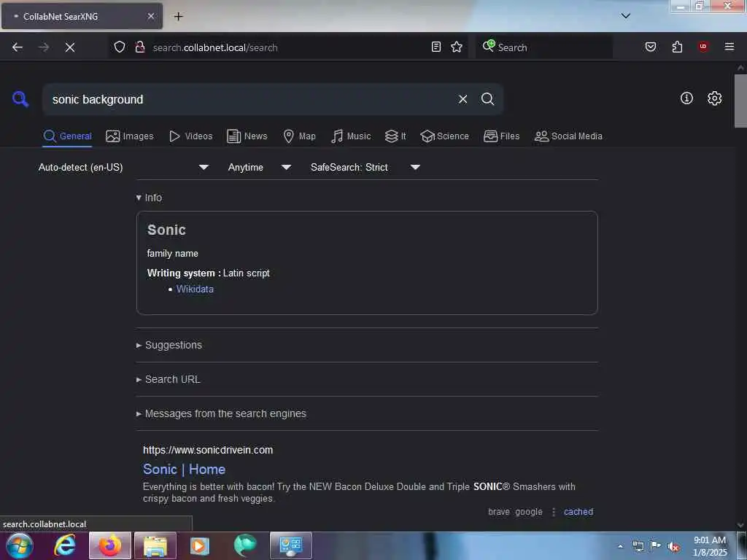The height and width of the screenshot is (560, 747).
Task: Open the tracking protection shield icon
Action: 120,47
